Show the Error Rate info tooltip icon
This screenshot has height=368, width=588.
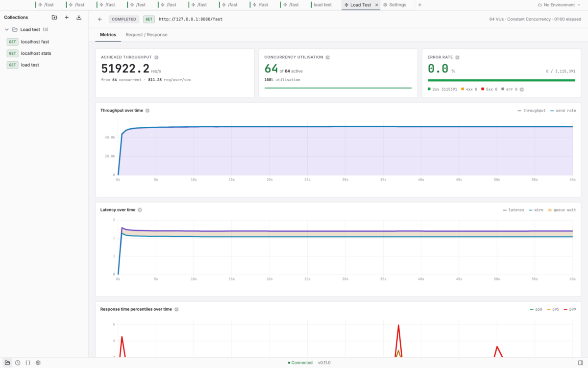click(457, 57)
